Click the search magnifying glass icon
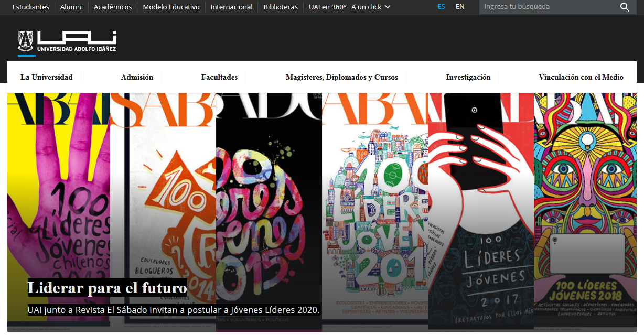This screenshot has height=335, width=644. coord(625,7)
